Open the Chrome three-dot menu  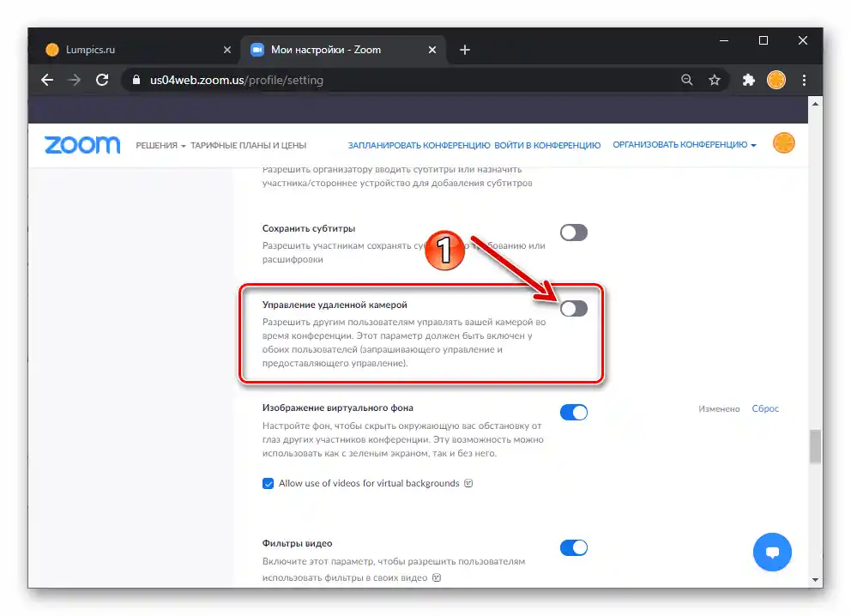804,80
